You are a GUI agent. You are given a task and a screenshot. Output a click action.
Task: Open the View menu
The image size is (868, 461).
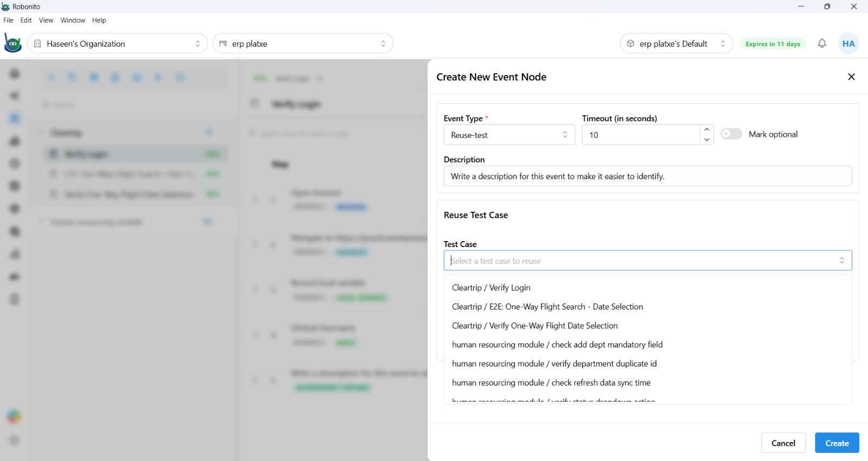(x=46, y=20)
